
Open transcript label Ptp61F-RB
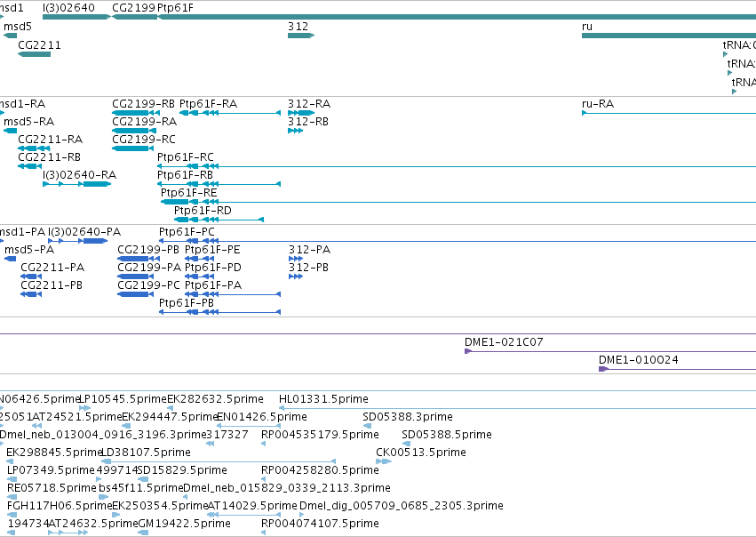pos(185,175)
